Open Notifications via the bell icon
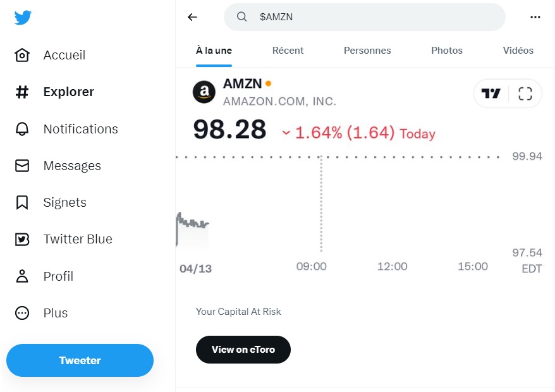The image size is (555, 392). (x=22, y=129)
